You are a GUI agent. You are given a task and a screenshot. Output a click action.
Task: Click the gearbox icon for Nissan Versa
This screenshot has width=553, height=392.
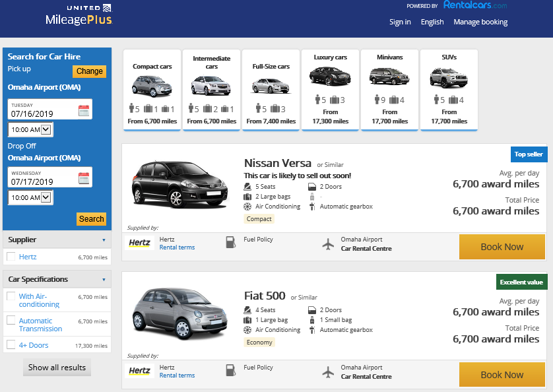pos(311,207)
